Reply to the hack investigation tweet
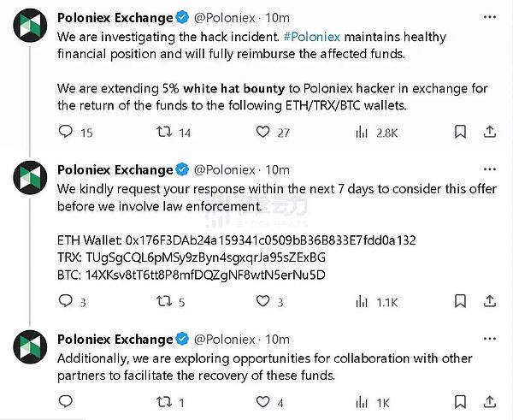The height and width of the screenshot is (420, 513). tap(65, 133)
